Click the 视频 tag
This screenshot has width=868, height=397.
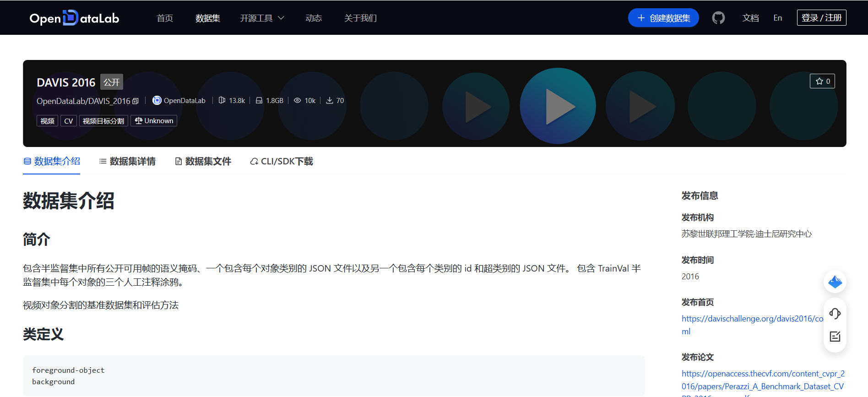(47, 121)
